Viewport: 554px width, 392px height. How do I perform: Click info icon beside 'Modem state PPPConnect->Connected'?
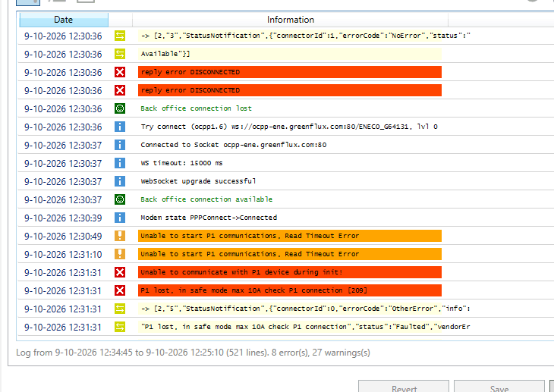pos(120,218)
